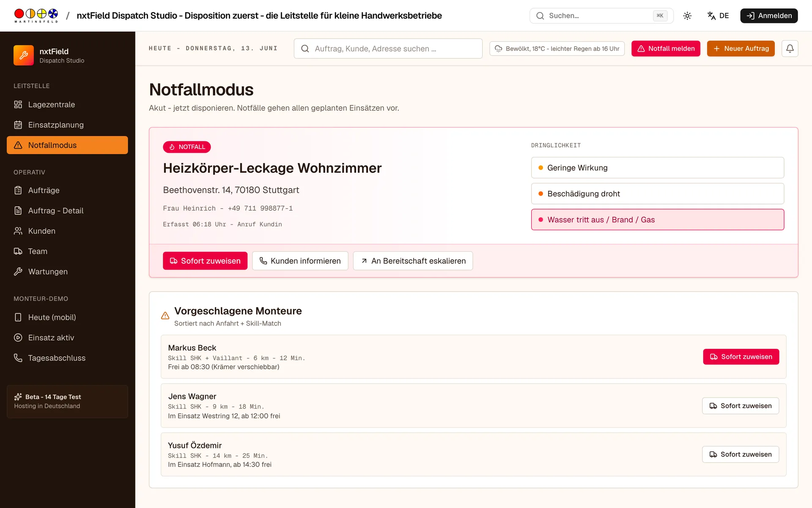Open Lagezentrale in sidebar
This screenshot has height=508, width=812.
[x=67, y=105]
